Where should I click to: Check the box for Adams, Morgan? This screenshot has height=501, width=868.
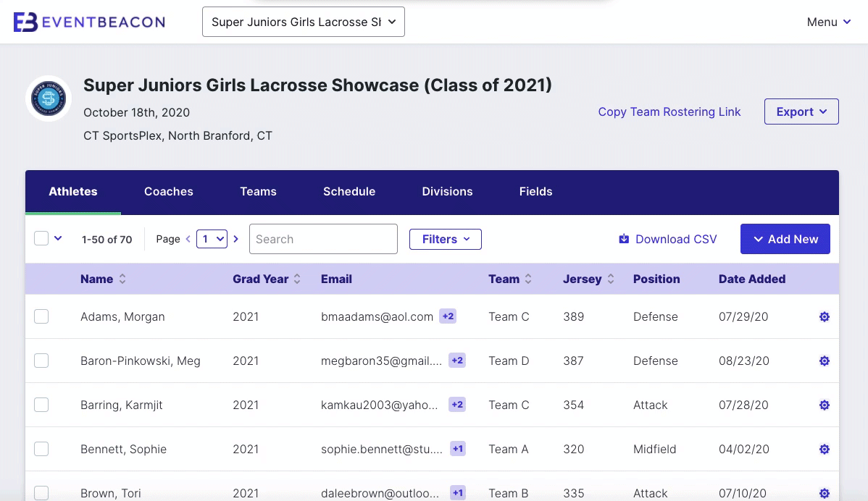click(x=41, y=316)
